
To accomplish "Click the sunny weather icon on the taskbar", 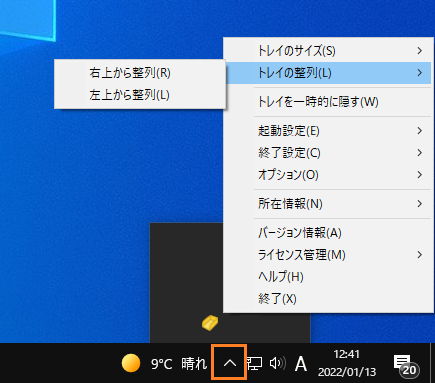I will point(131,363).
